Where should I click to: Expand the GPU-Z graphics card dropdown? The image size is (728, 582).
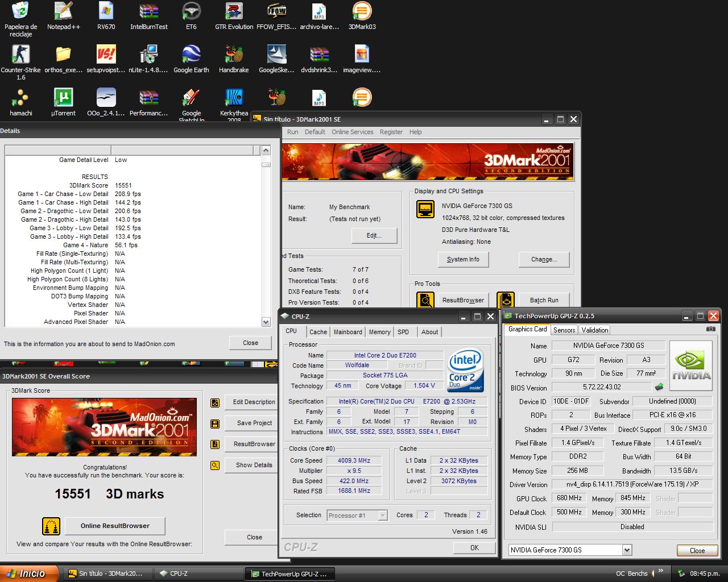627,550
